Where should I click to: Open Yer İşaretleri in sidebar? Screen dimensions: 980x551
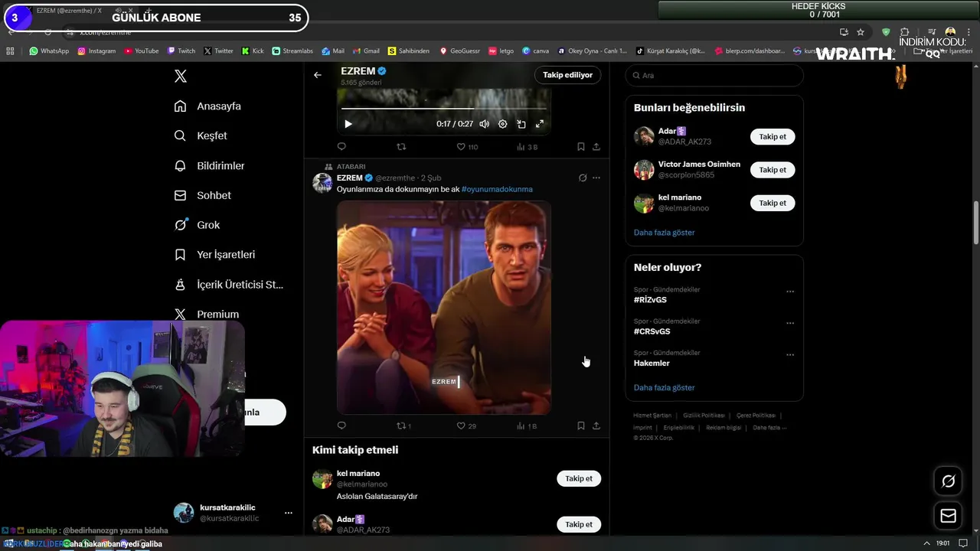coord(214,254)
